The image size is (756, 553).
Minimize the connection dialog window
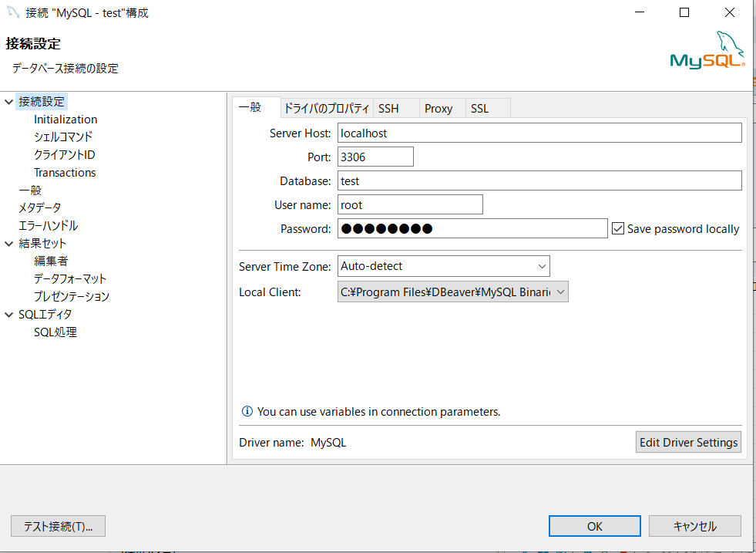pyautogui.click(x=640, y=12)
